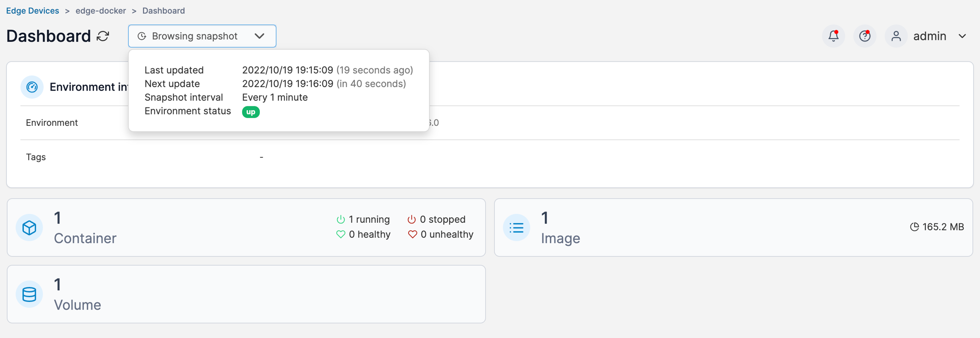Click the dashboard refresh icon
Viewport: 980px width, 338px height.
[103, 36]
